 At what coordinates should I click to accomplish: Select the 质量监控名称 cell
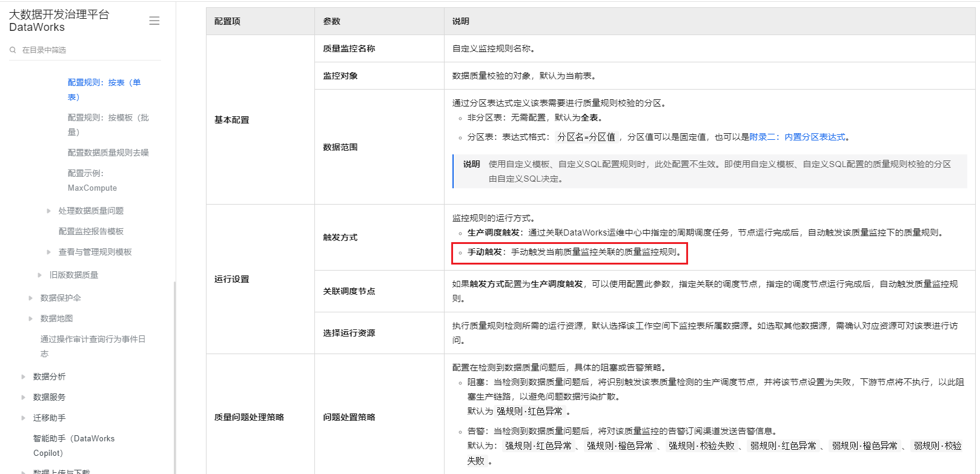pos(379,48)
